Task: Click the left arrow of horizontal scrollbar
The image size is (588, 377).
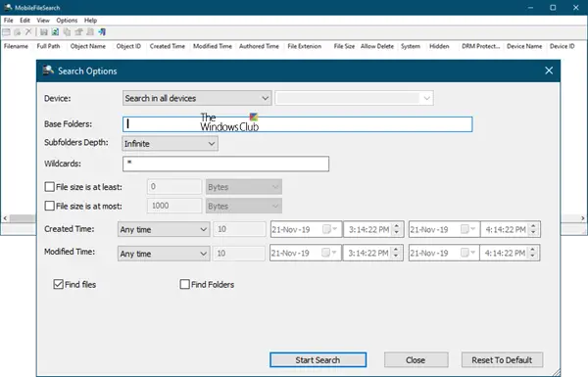Action: (x=5, y=218)
